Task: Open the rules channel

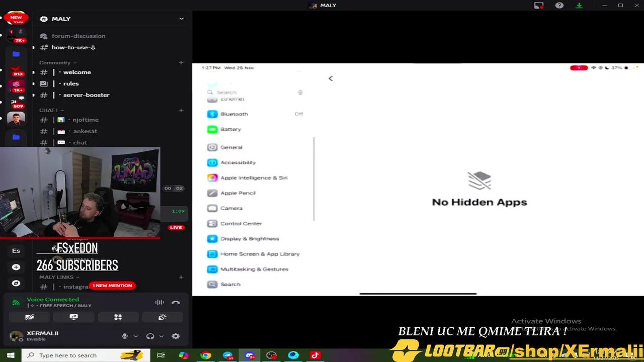Action: pos(71,83)
